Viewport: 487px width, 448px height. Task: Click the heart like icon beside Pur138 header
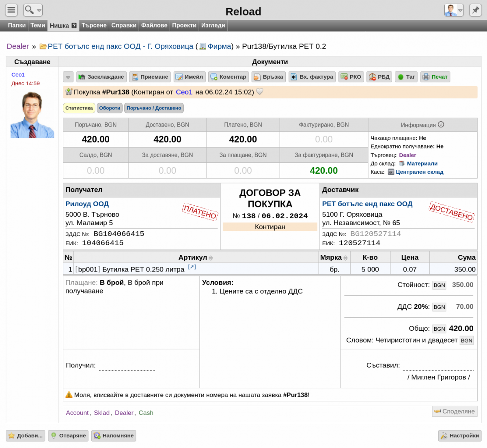tap(260, 92)
